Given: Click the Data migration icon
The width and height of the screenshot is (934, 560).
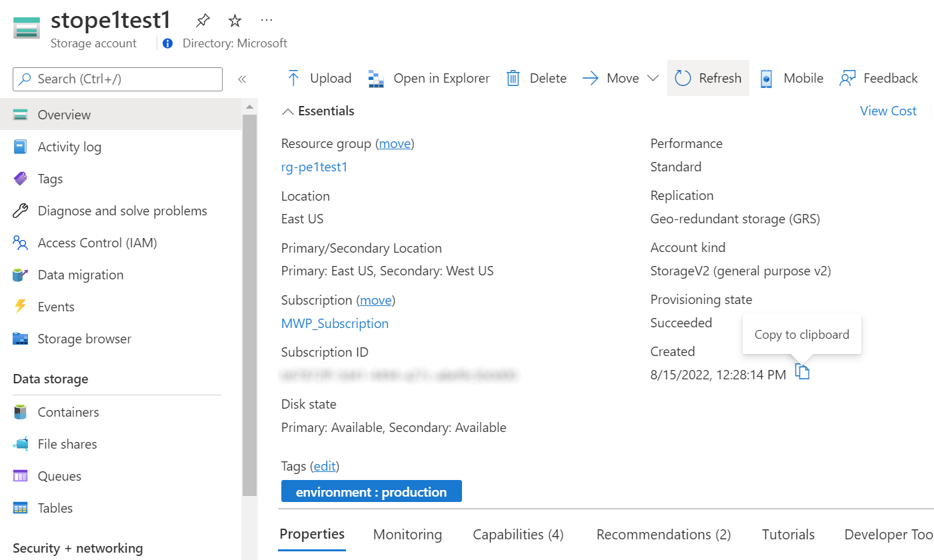Looking at the screenshot, I should tap(20, 275).
